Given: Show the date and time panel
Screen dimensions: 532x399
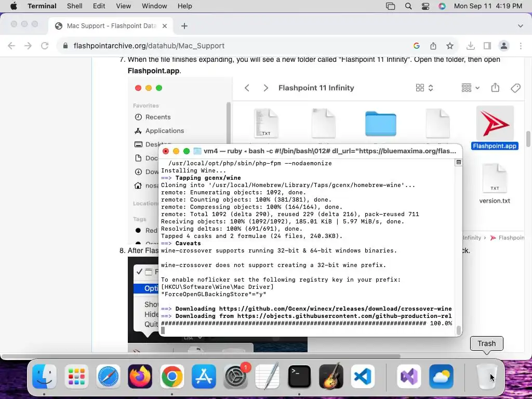Looking at the screenshot, I should (488, 6).
